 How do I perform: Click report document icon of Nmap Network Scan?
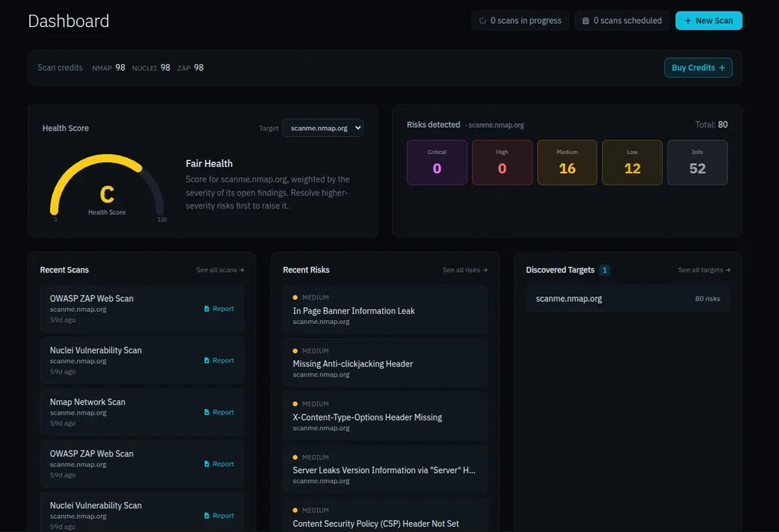click(206, 412)
